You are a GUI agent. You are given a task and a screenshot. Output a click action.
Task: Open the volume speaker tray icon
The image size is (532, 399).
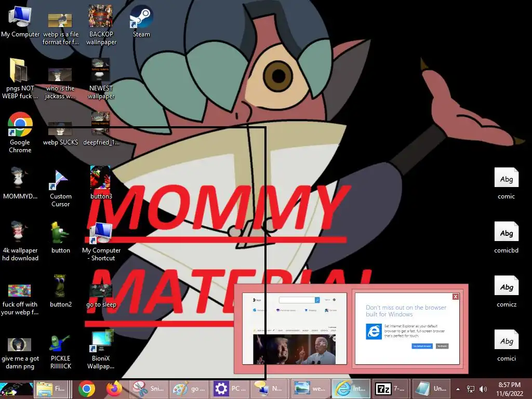pyautogui.click(x=483, y=389)
